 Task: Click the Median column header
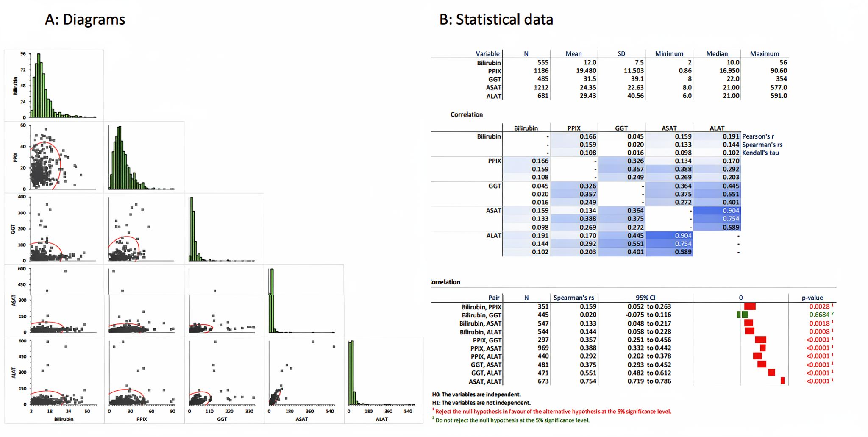point(717,54)
